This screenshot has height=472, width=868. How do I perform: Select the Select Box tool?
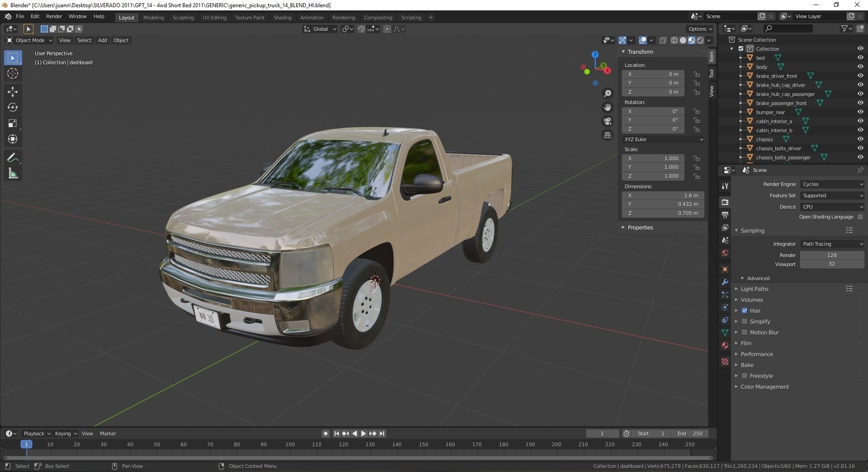(x=13, y=58)
